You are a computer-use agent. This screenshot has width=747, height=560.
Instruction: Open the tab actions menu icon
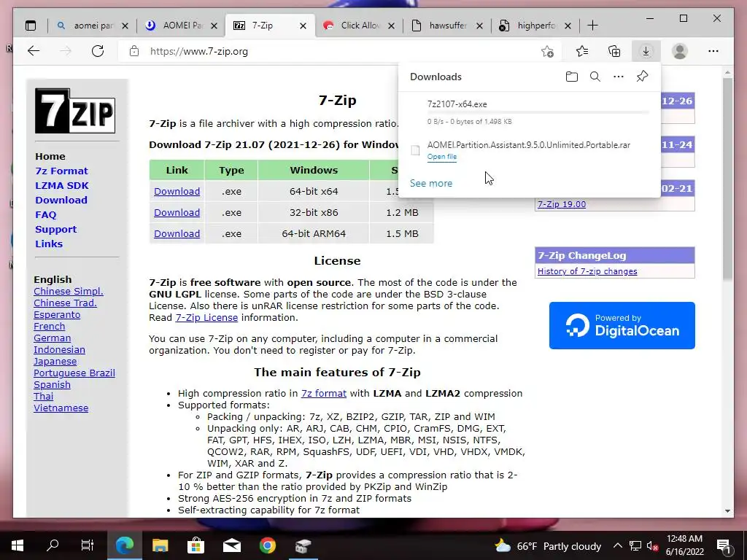tap(31, 26)
